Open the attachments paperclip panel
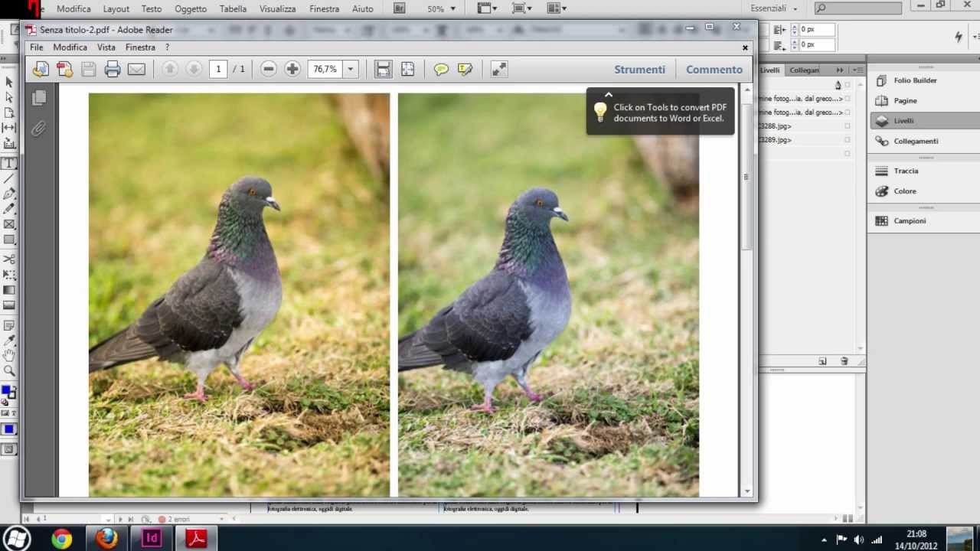This screenshot has width=980, height=551. pyautogui.click(x=39, y=128)
